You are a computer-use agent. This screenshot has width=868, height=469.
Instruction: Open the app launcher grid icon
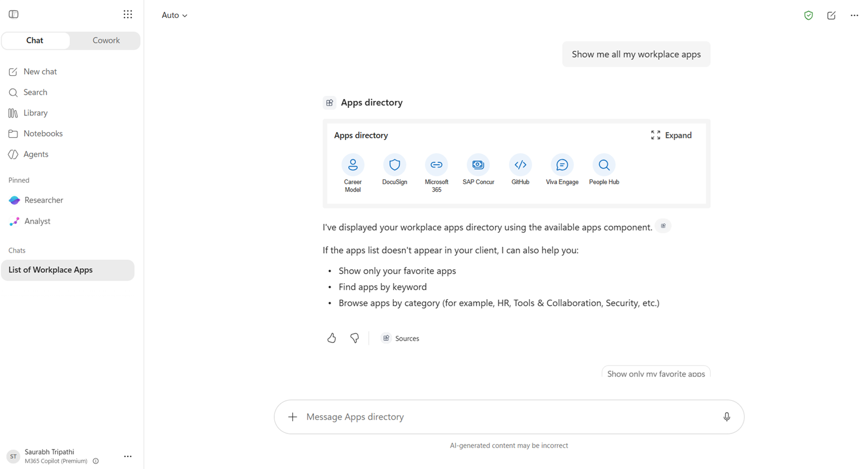click(x=127, y=14)
